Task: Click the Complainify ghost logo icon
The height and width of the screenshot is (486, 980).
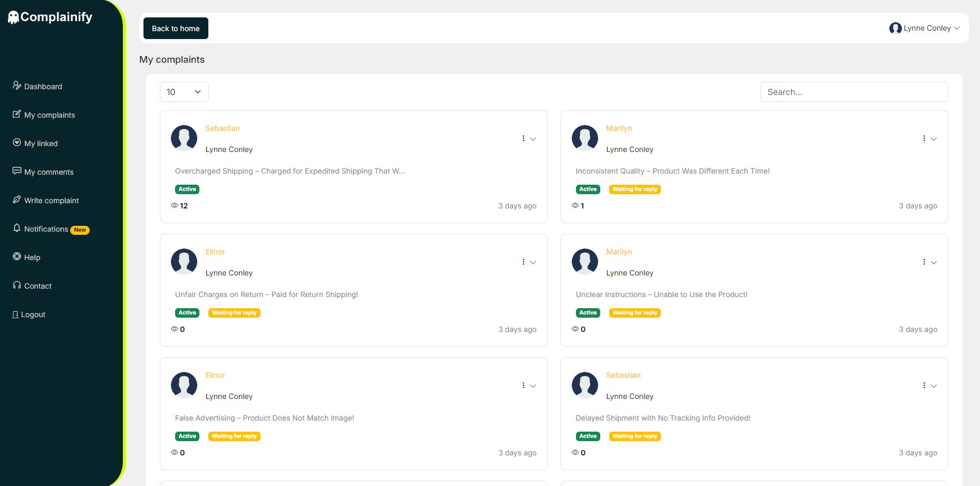Action: tap(13, 17)
